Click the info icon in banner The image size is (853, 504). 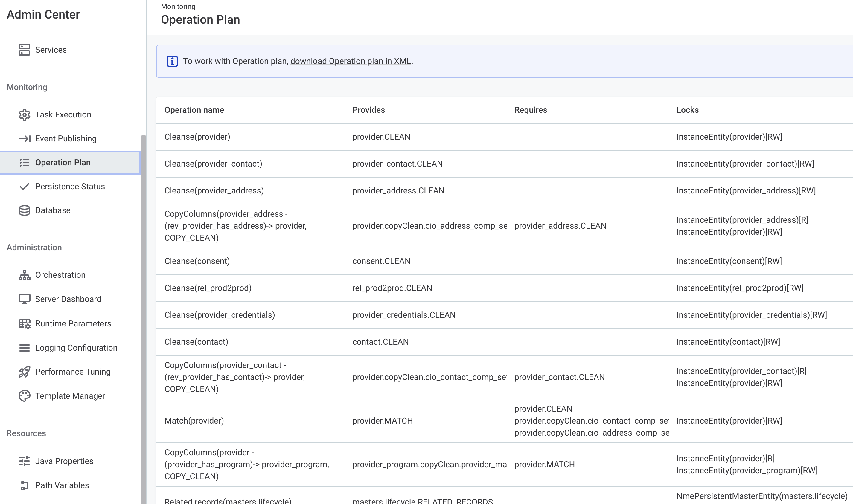click(x=172, y=62)
